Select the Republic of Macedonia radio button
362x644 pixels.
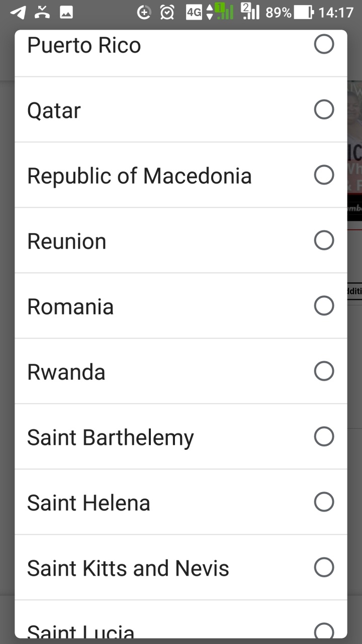324,175
